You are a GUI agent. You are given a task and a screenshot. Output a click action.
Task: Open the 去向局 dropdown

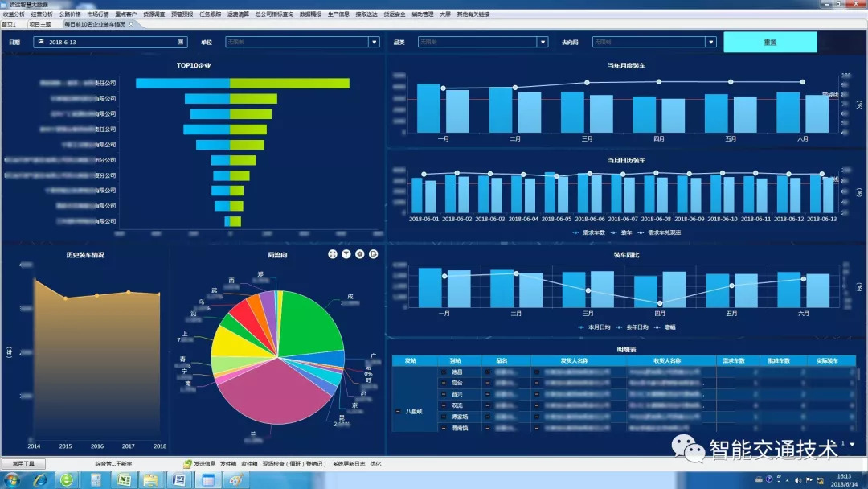click(710, 42)
